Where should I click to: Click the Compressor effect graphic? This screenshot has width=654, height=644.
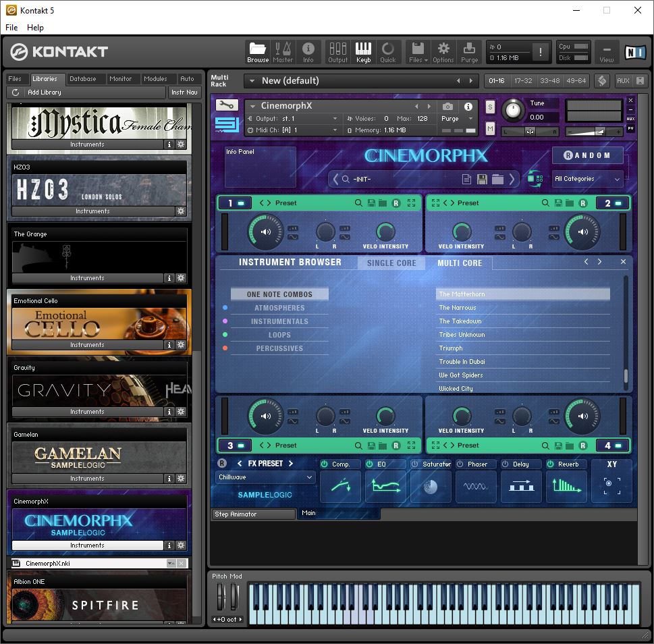point(340,486)
